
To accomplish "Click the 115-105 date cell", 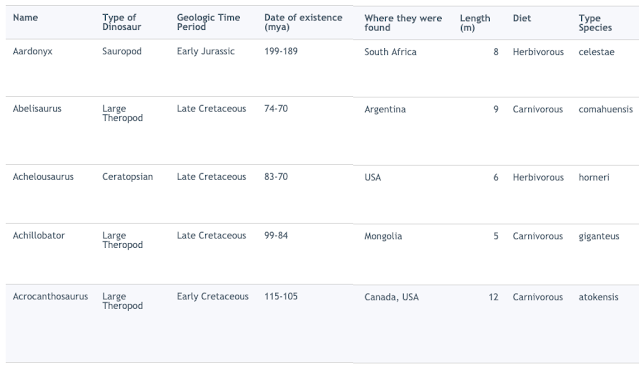I will tap(281, 297).
